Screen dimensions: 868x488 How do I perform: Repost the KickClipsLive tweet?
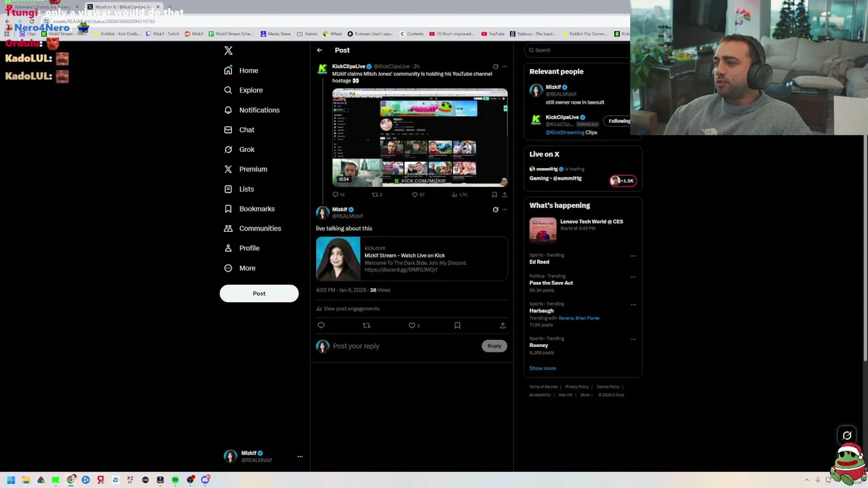(x=376, y=195)
